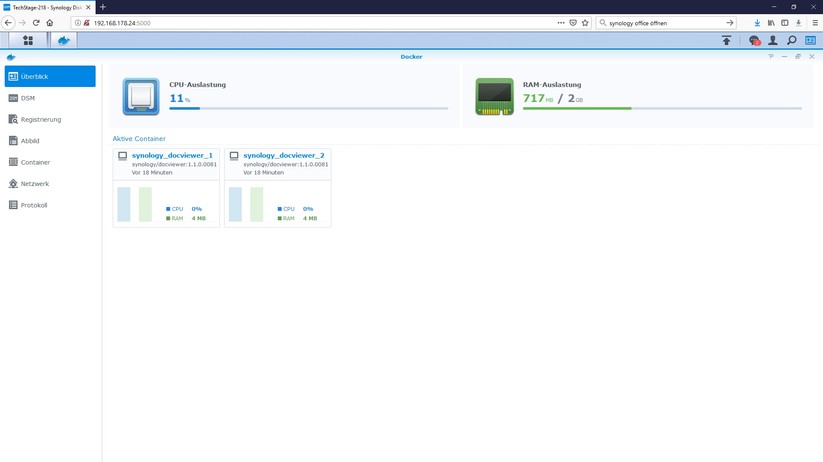Screen dimensions: 823x462
Task: Open the DSM widgets panel icon
Action: pos(810,41)
